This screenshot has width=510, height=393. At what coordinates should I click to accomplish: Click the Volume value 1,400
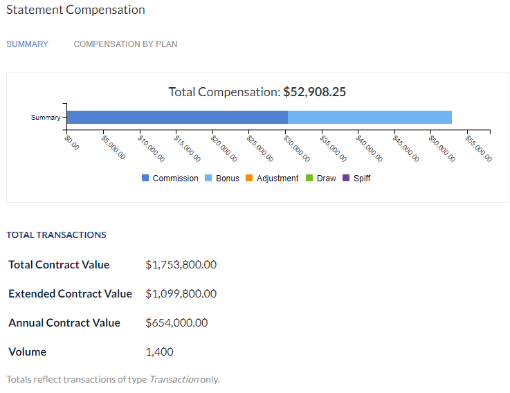(x=160, y=352)
